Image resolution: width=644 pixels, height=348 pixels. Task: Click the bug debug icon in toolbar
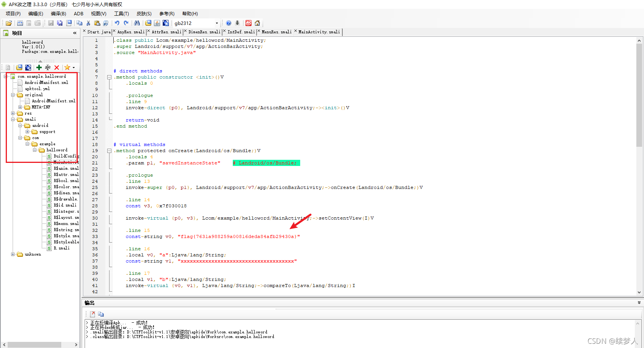click(237, 23)
